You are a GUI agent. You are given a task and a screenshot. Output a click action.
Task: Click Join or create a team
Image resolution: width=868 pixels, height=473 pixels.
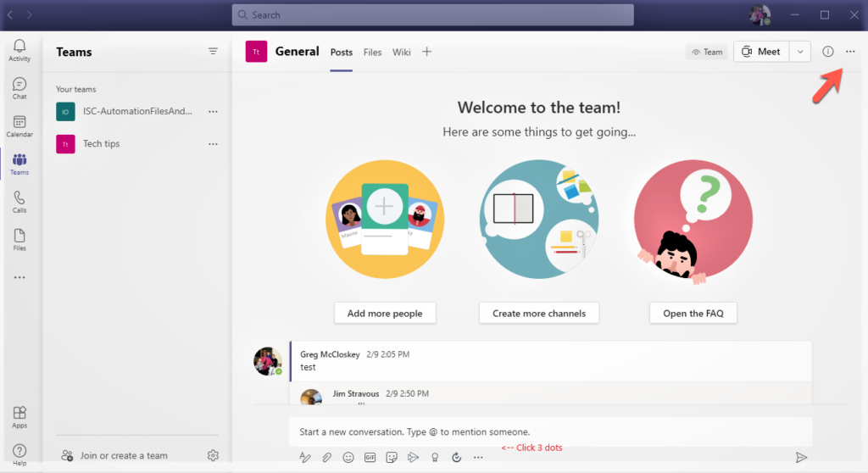click(114, 455)
